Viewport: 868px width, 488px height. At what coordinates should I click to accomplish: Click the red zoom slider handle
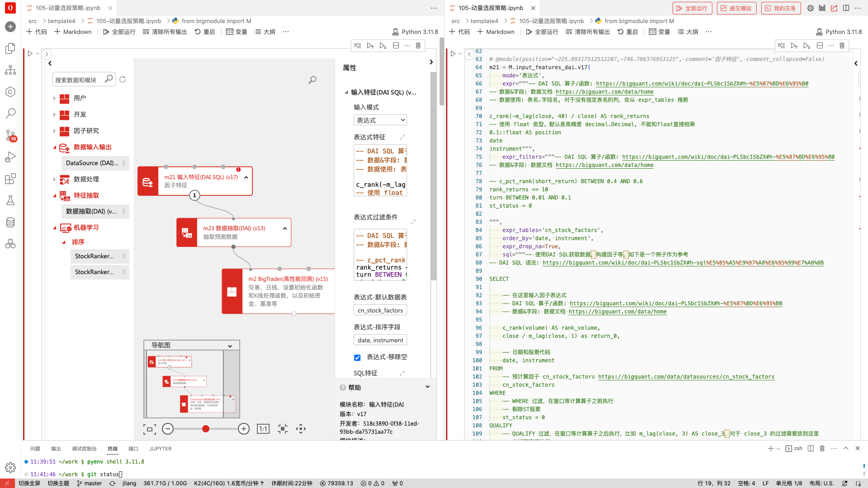(206, 429)
